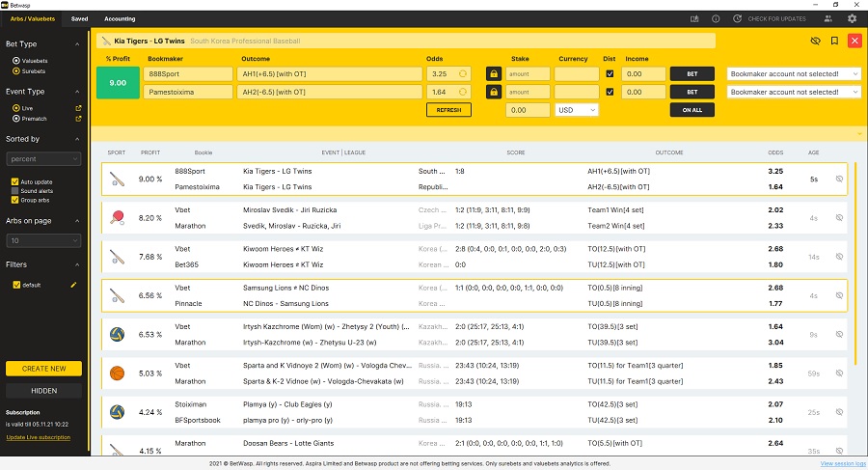Click baseball icon in Kia Tigers list row
The width and height of the screenshot is (868, 470).
117,179
